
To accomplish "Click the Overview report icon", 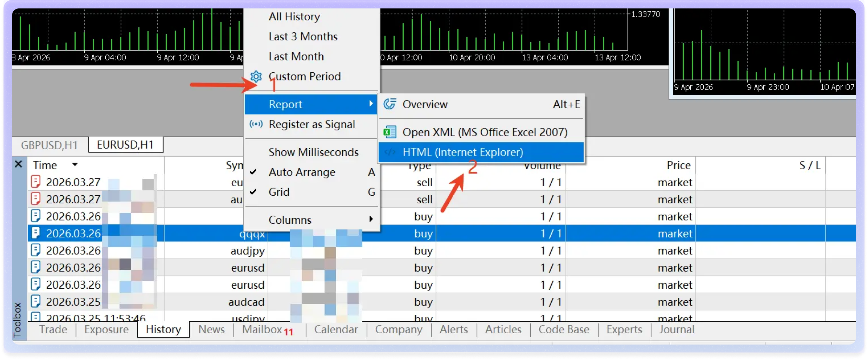I will (x=390, y=104).
